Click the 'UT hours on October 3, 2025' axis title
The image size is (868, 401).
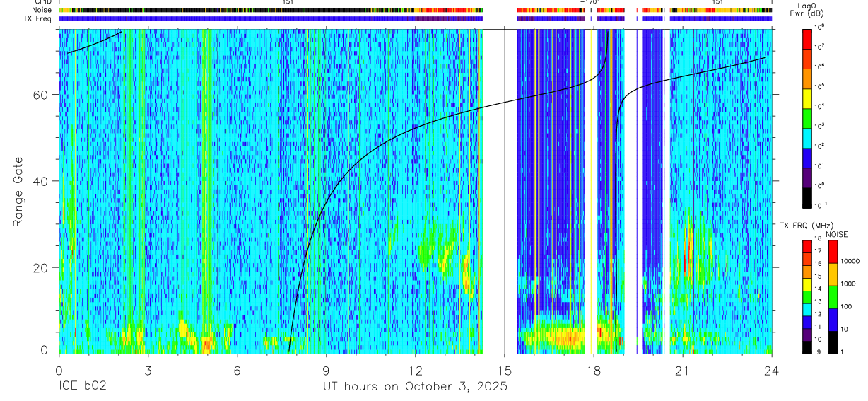click(x=415, y=387)
